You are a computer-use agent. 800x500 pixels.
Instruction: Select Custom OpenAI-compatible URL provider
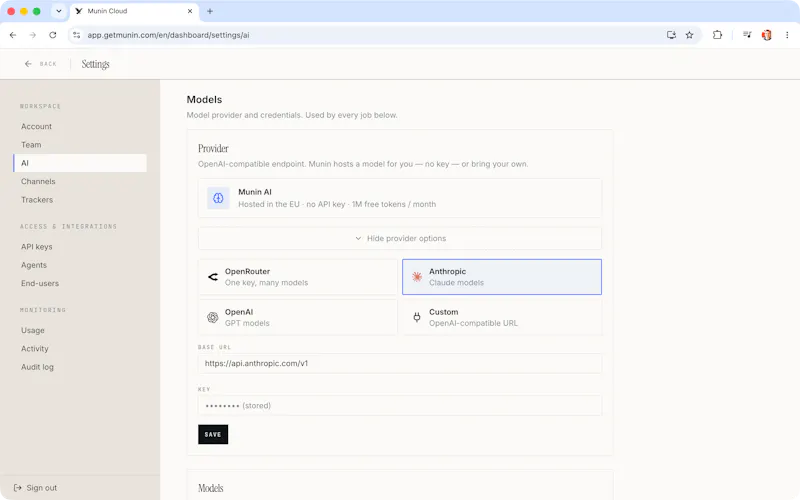502,317
